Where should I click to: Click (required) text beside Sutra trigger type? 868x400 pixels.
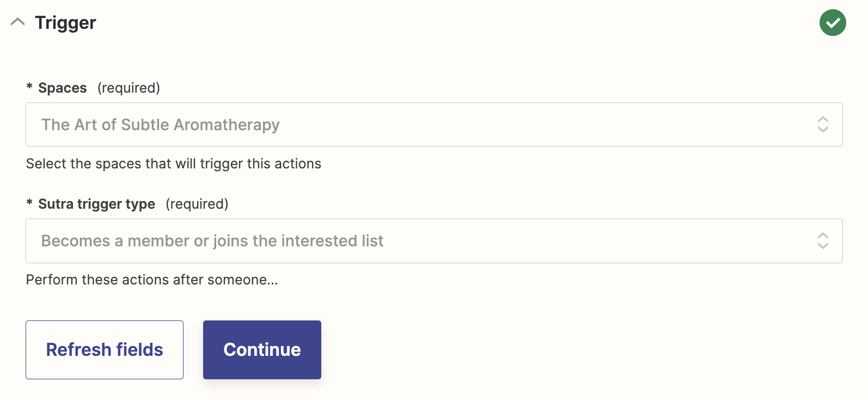[x=197, y=204]
